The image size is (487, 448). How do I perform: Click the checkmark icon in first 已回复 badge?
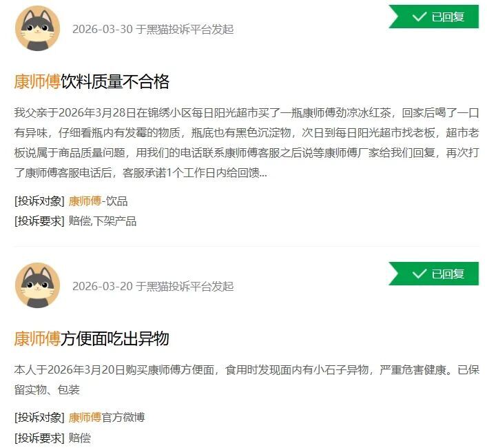point(419,17)
